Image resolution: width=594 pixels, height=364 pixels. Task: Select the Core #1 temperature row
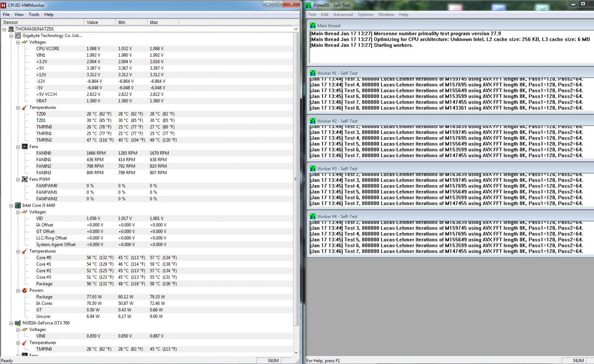(147, 264)
